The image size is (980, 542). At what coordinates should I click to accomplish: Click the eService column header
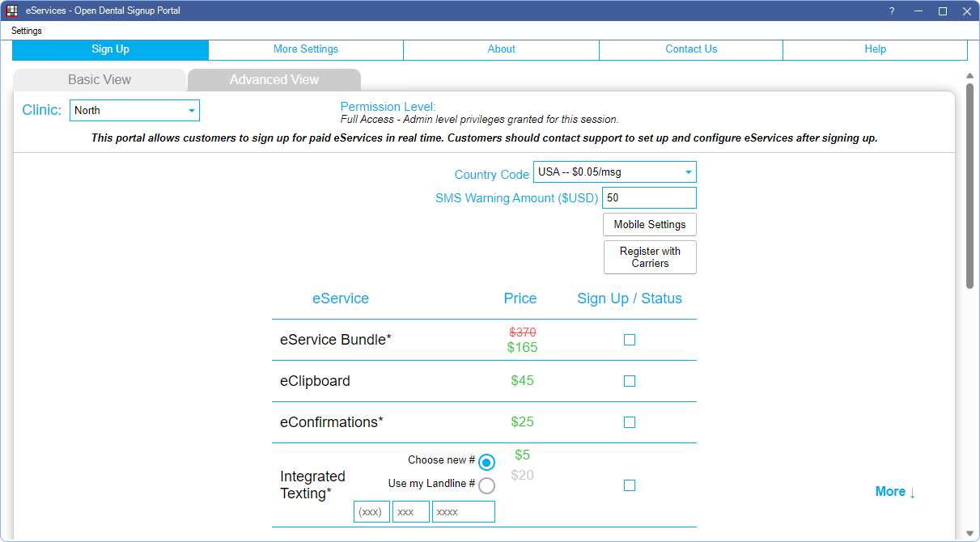(341, 299)
